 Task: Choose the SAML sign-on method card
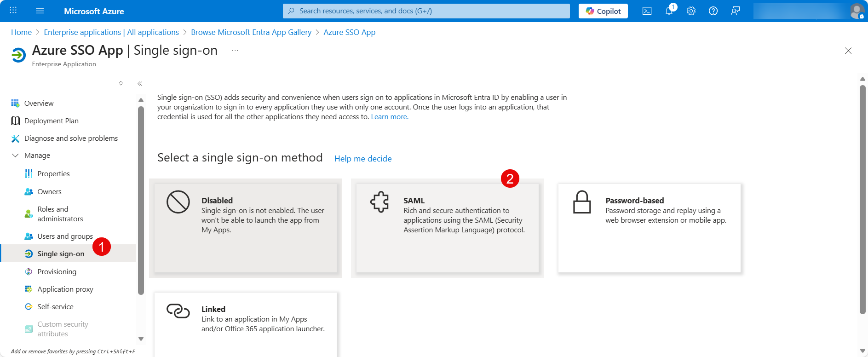448,228
